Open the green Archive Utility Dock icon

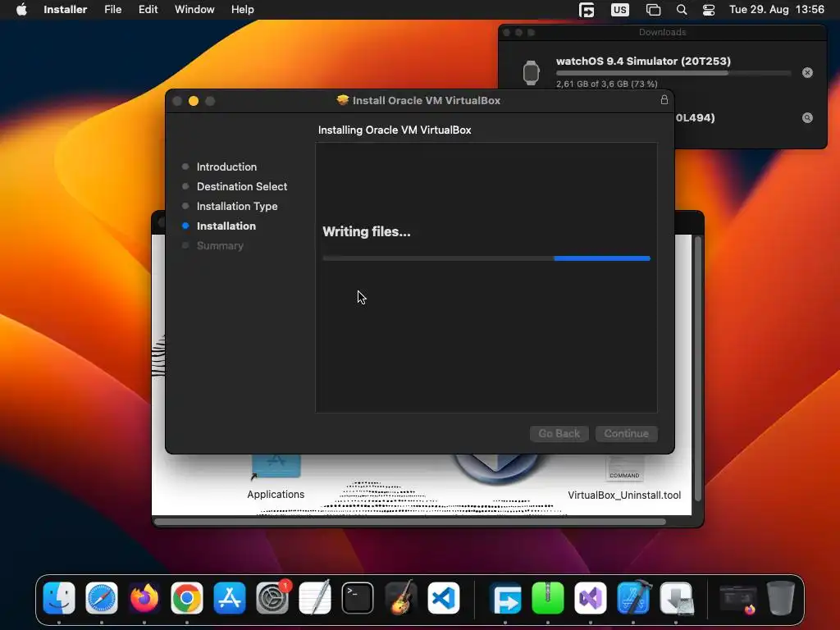coord(547,598)
